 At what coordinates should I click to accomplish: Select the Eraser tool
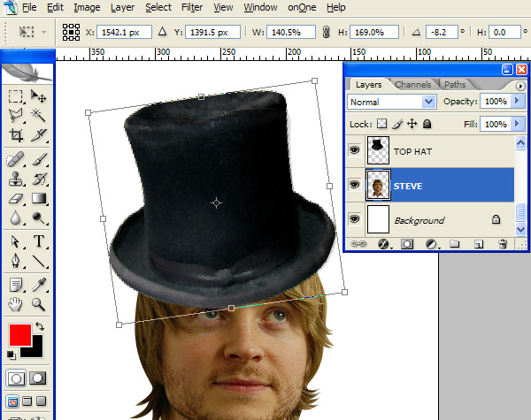point(16,198)
